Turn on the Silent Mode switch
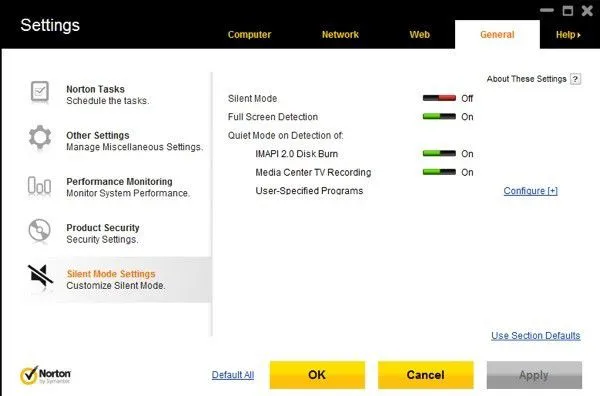 [x=439, y=98]
